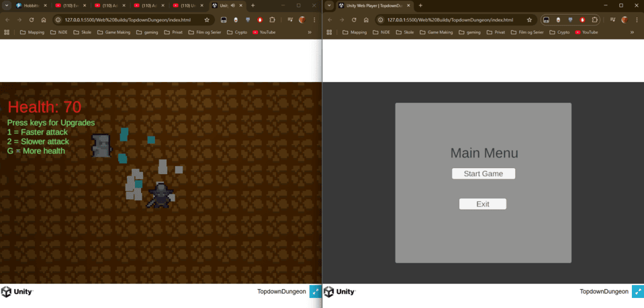
Task: Bookmark the page in the right window
Action: [529, 20]
